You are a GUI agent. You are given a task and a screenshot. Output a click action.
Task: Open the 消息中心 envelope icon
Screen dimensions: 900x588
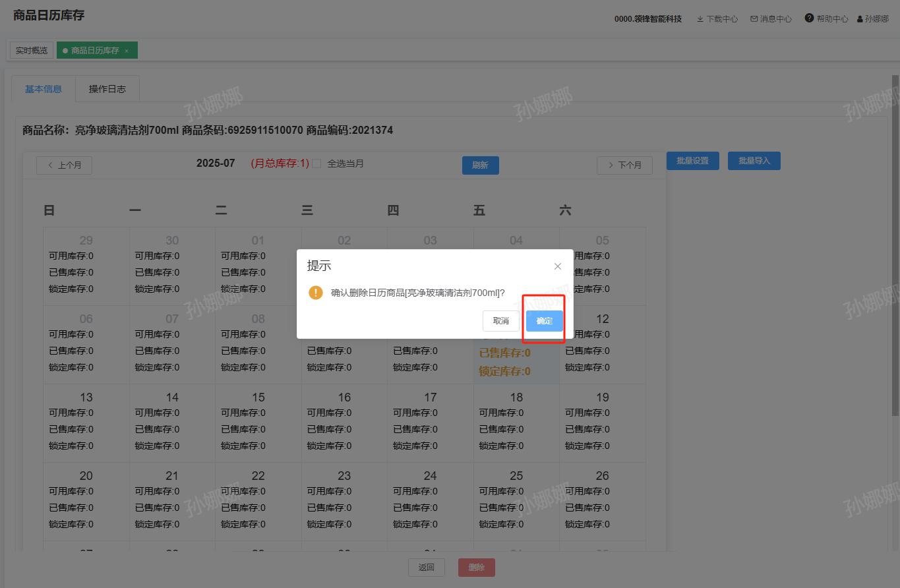(754, 19)
